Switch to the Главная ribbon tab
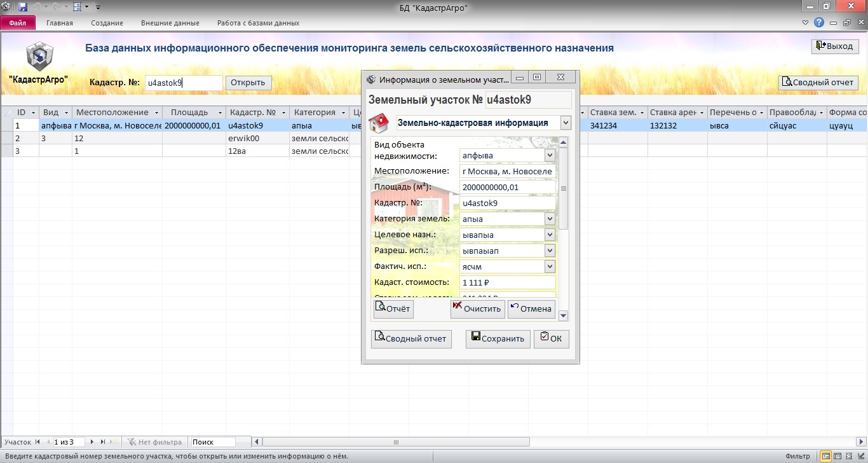This screenshot has height=463, width=868. [60, 23]
